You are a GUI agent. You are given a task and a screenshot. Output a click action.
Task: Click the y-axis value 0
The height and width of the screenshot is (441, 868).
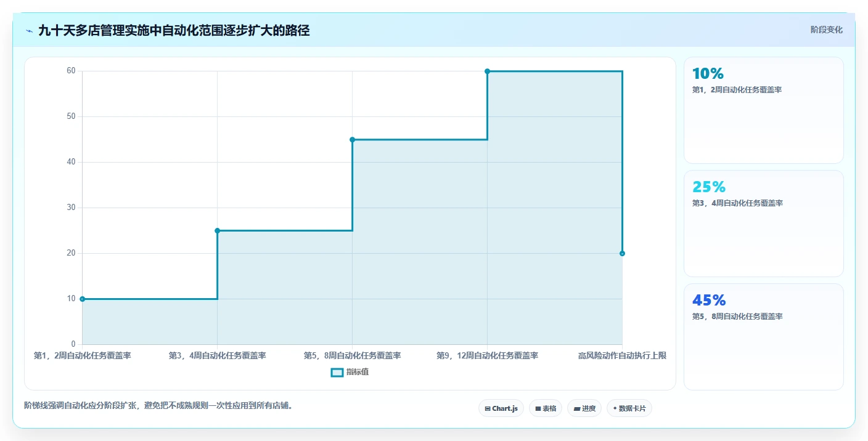point(73,344)
